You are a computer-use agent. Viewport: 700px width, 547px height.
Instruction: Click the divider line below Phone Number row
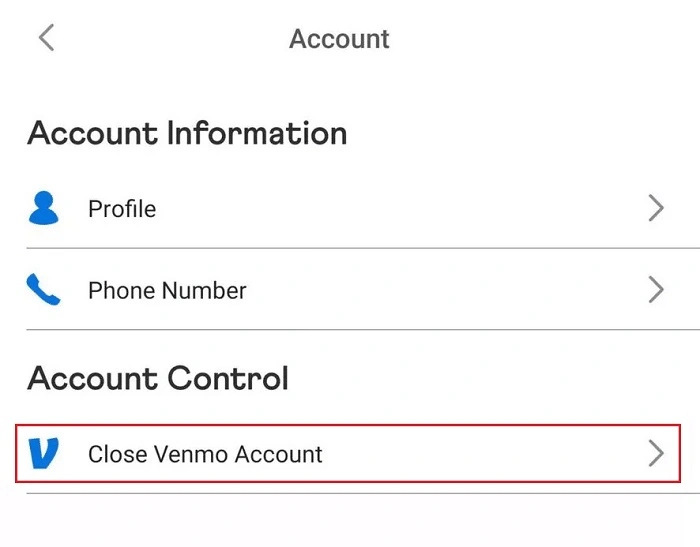[x=360, y=330]
